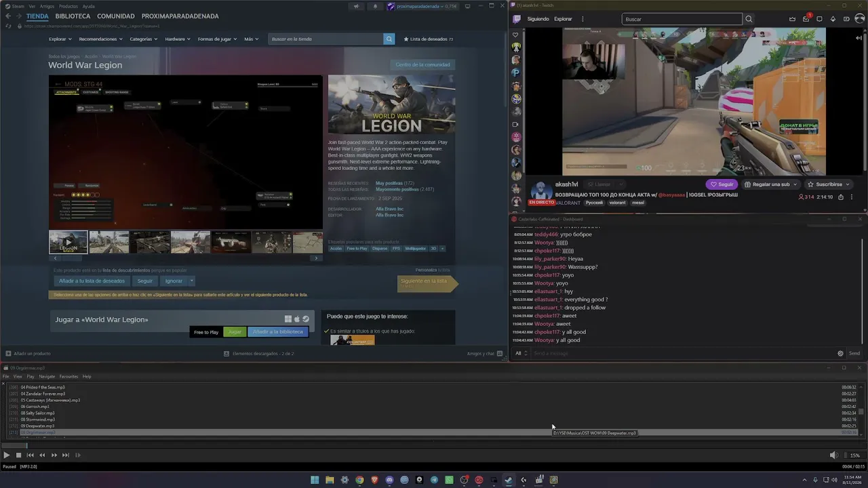Open File Explorer from the taskbar
The image size is (868, 488).
(x=330, y=480)
